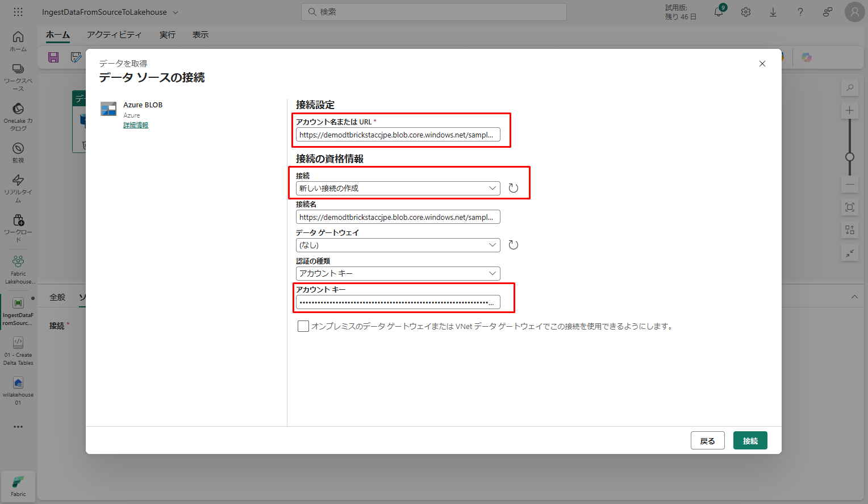This screenshot has height=504, width=868.
Task: Zoom in on canvas plus button
Action: 850,110
